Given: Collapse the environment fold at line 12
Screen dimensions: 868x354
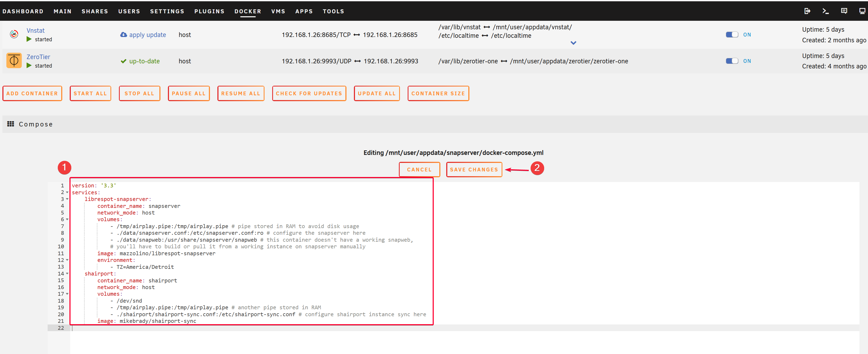Looking at the screenshot, I should [67, 260].
